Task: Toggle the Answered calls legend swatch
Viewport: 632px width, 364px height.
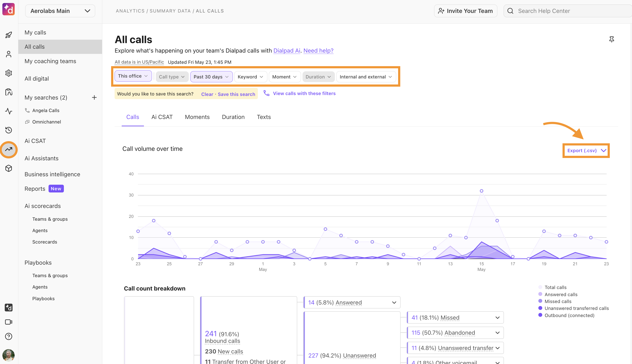Action: coord(540,294)
